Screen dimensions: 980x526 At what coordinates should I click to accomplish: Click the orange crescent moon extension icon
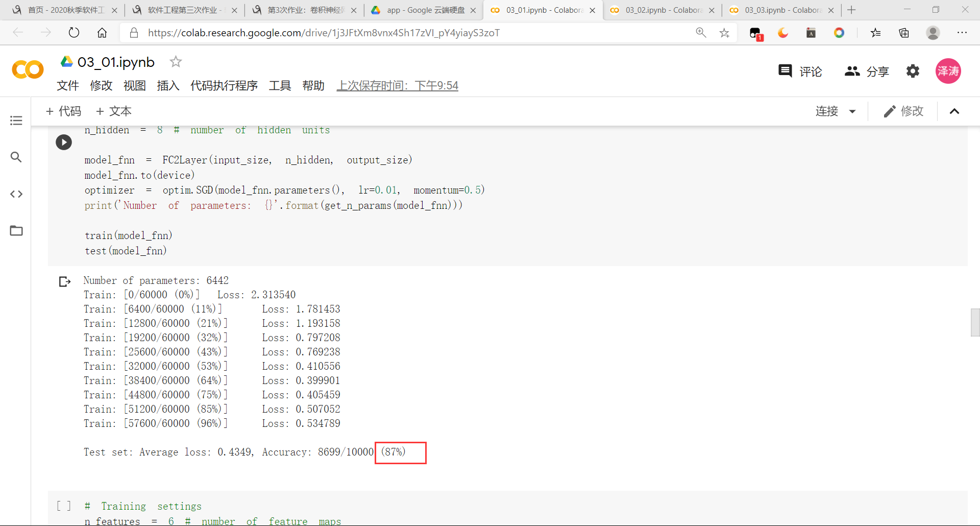point(783,33)
